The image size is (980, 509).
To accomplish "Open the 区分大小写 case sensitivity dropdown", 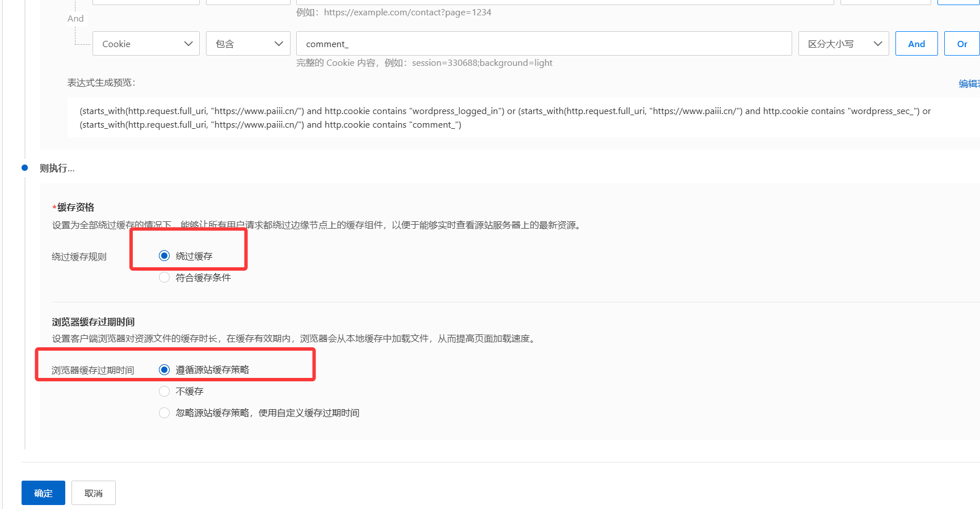I will point(843,44).
